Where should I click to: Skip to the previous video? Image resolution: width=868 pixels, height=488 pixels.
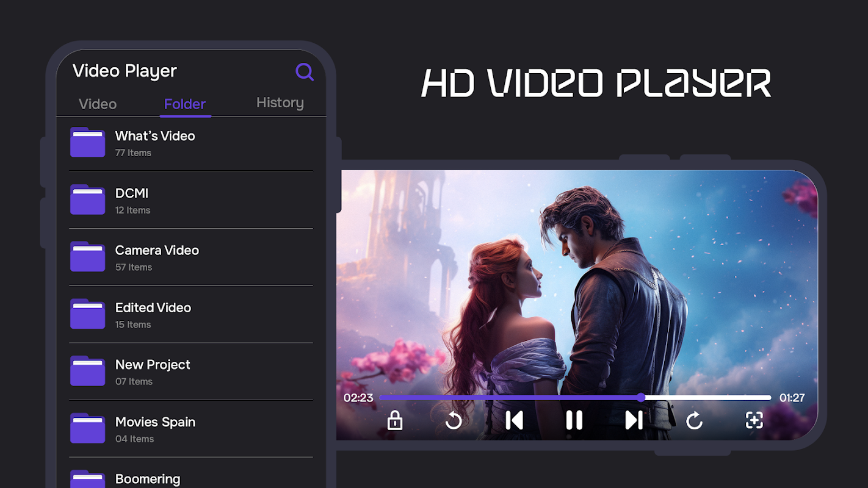tap(514, 420)
